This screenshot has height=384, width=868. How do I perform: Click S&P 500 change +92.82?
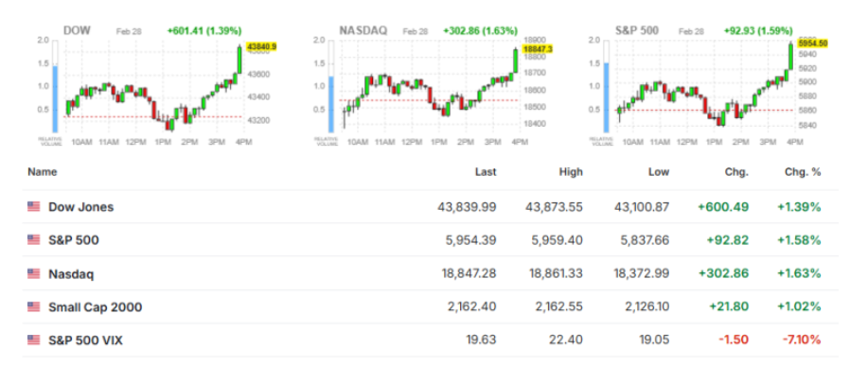727,240
